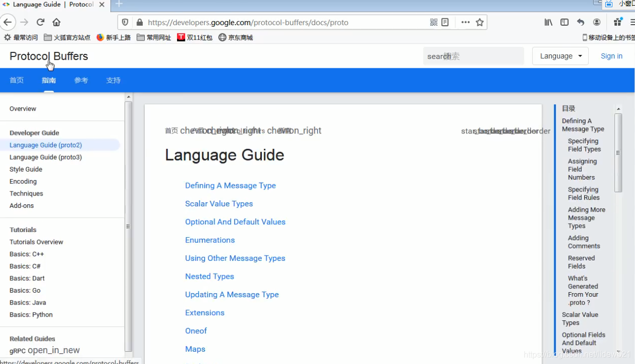Click the Protocol Buffers site title
This screenshot has height=364, width=635.
(x=49, y=56)
